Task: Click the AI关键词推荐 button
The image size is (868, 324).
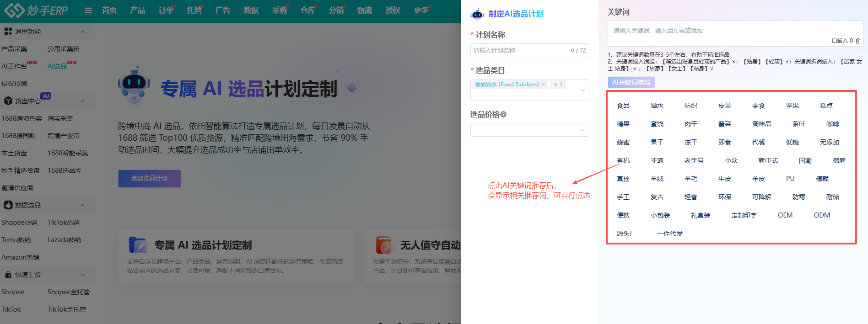Action: 631,82
